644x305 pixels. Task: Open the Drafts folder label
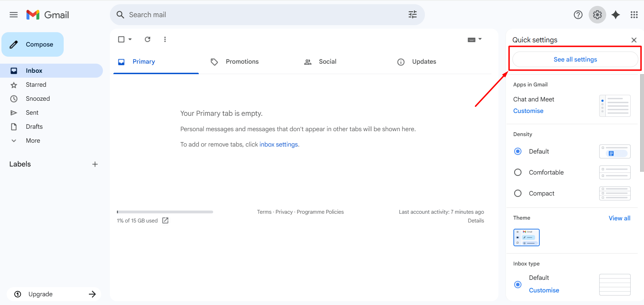(x=34, y=127)
